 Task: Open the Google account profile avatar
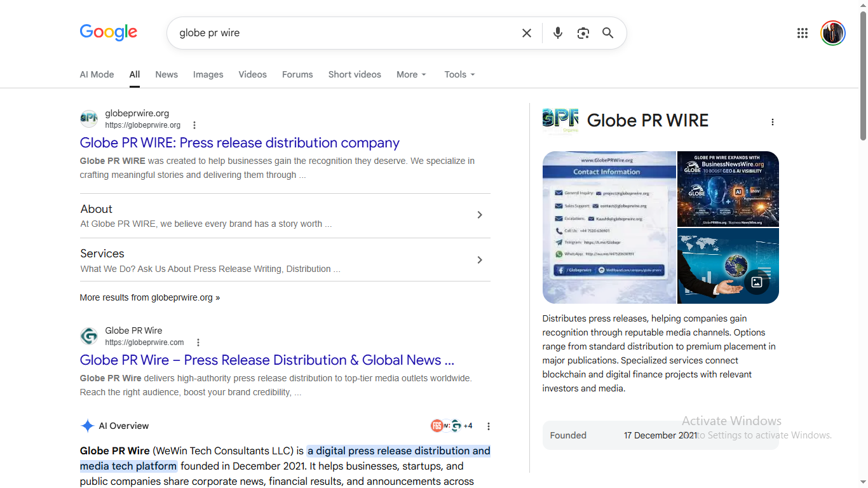click(833, 33)
